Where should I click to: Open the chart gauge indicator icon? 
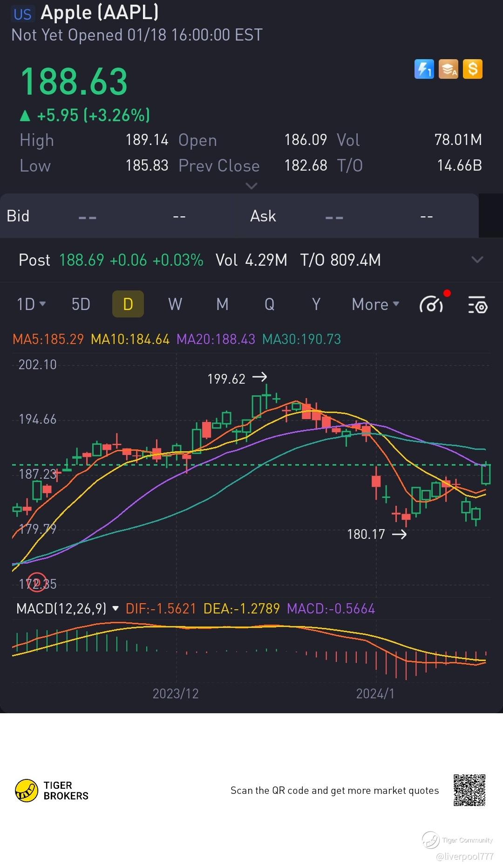pos(432,304)
